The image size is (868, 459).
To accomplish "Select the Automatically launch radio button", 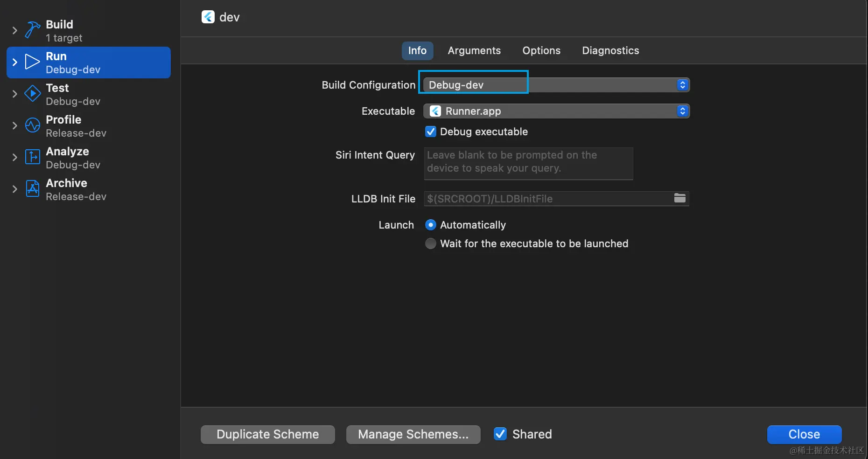I will (431, 225).
